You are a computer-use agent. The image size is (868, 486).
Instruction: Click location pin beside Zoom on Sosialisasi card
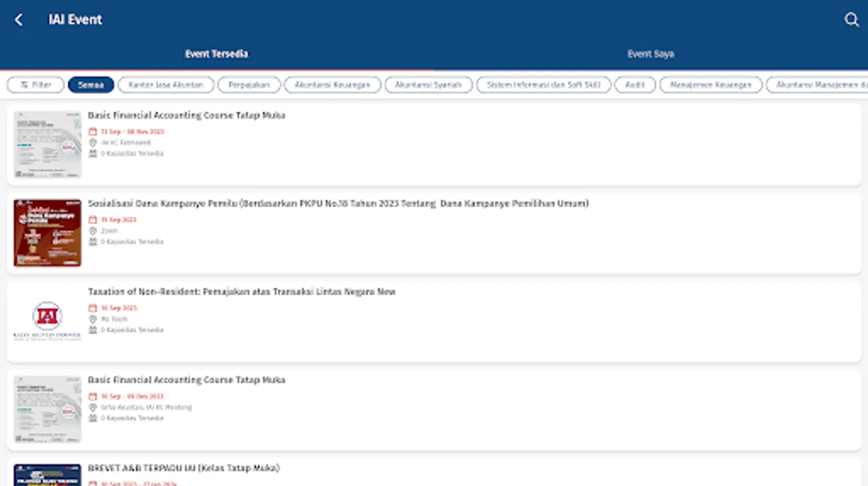(x=92, y=231)
